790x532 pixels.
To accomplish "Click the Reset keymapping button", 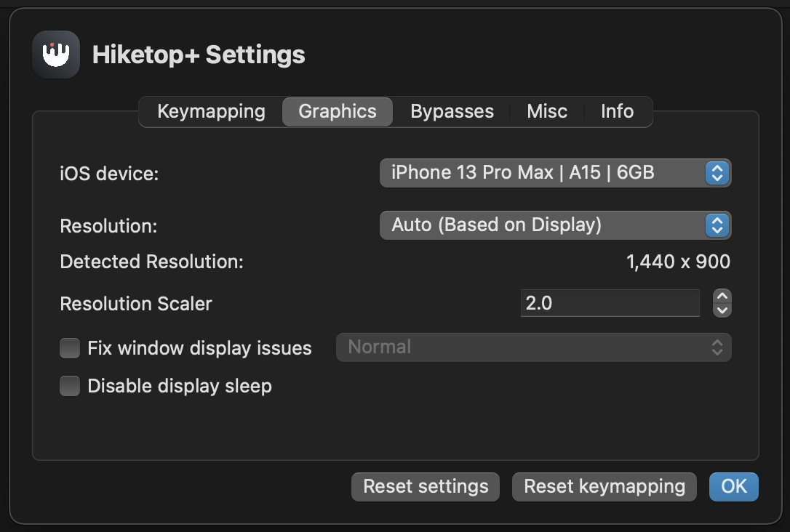I will click(x=604, y=487).
